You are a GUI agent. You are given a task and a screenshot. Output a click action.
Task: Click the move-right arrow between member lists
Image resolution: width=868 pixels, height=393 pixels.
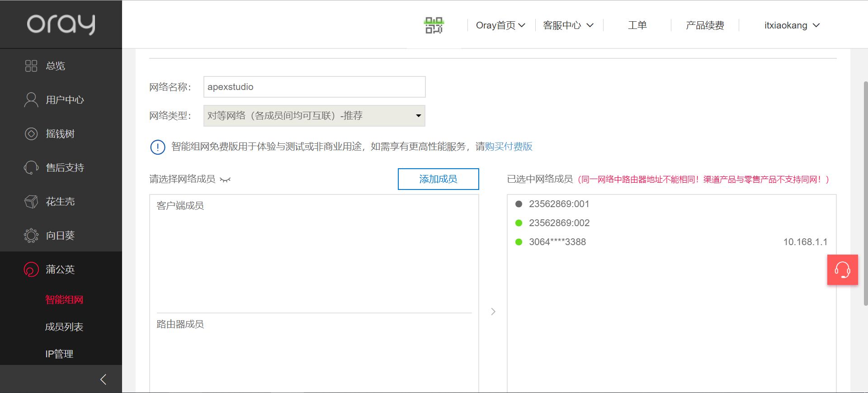493,312
